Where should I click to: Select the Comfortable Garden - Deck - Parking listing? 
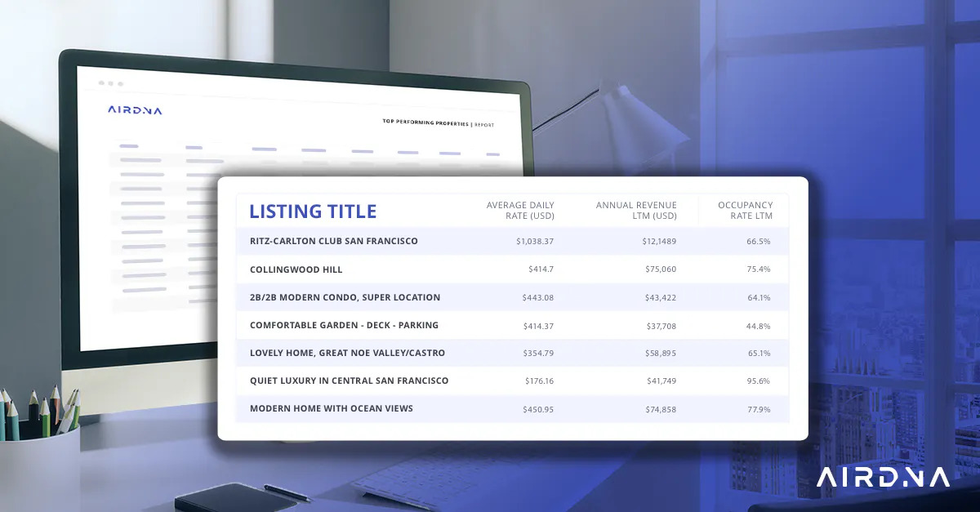pos(513,325)
